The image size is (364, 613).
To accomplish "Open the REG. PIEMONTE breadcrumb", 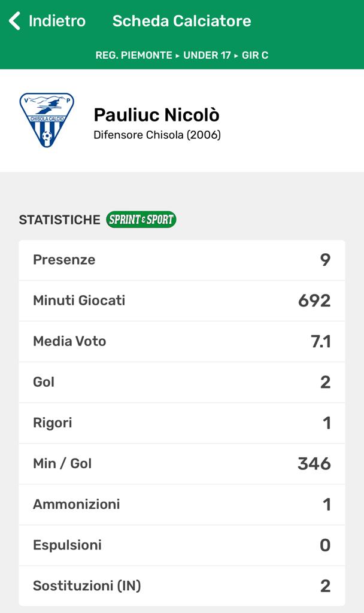I will (x=134, y=55).
